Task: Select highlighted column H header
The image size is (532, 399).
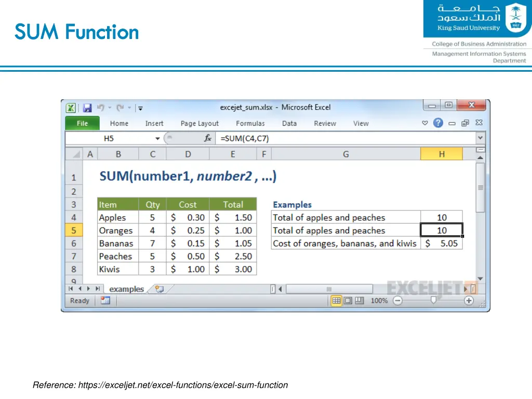Action: (442, 154)
